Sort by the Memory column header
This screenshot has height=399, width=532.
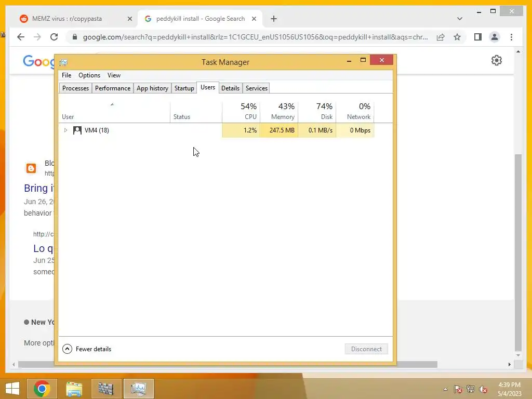click(279, 112)
